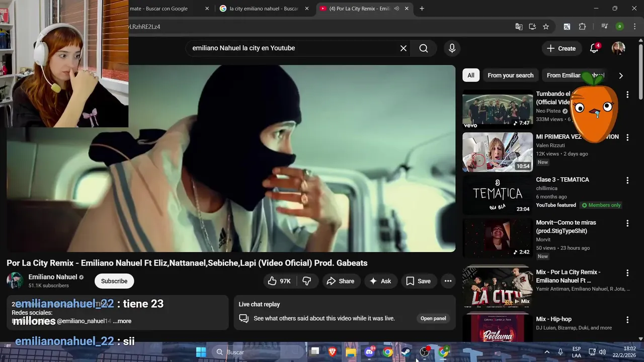Save the video to a playlist

[419, 281]
